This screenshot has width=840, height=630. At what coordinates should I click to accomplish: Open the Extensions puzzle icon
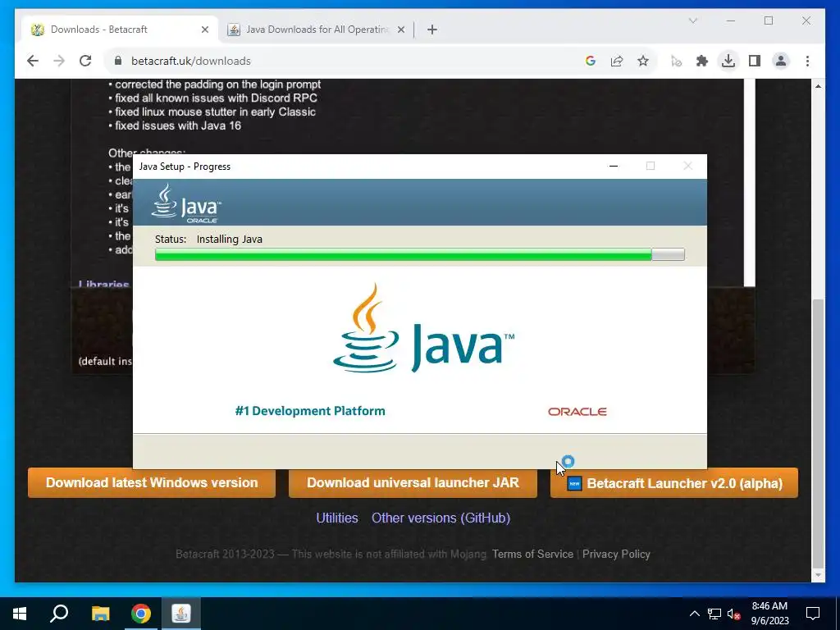(x=702, y=61)
